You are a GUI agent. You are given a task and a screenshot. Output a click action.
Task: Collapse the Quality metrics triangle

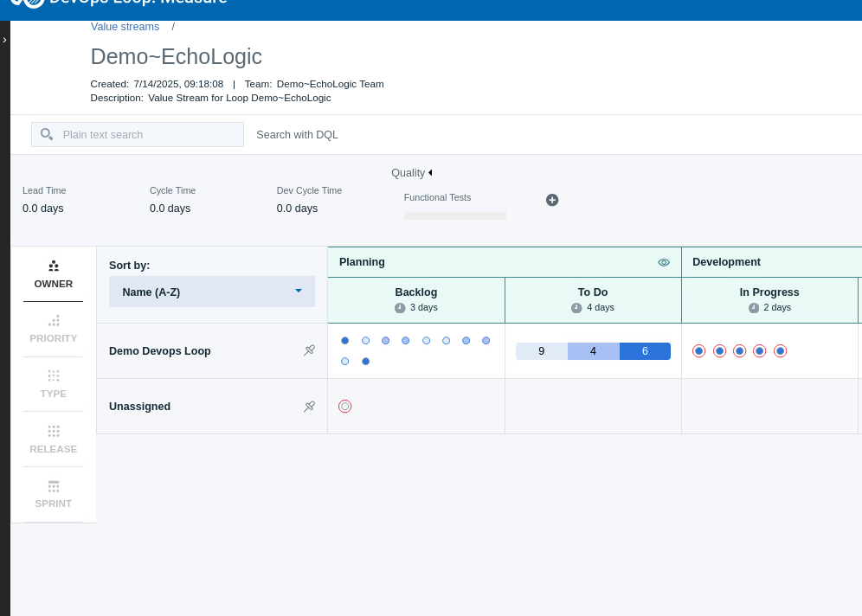coord(430,172)
